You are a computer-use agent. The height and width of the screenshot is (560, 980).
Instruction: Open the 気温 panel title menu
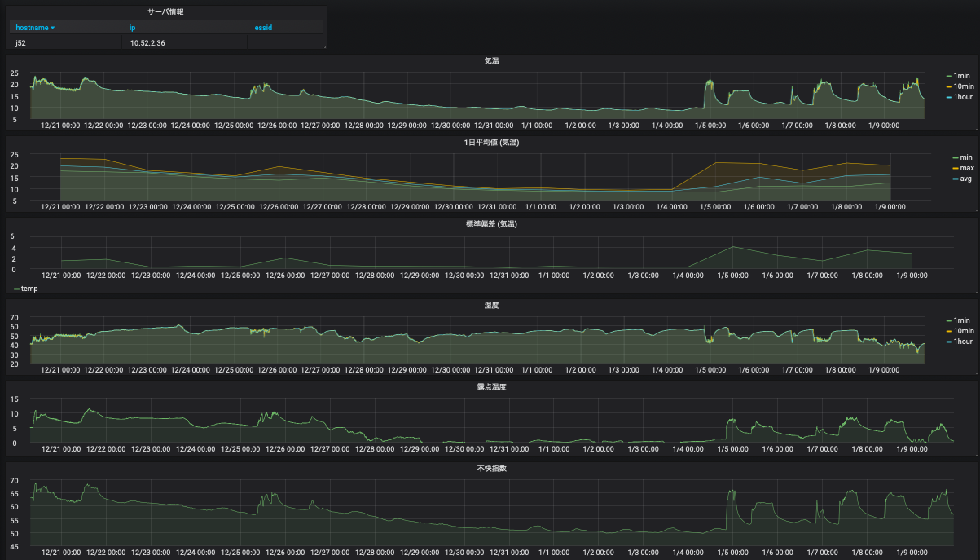[491, 61]
